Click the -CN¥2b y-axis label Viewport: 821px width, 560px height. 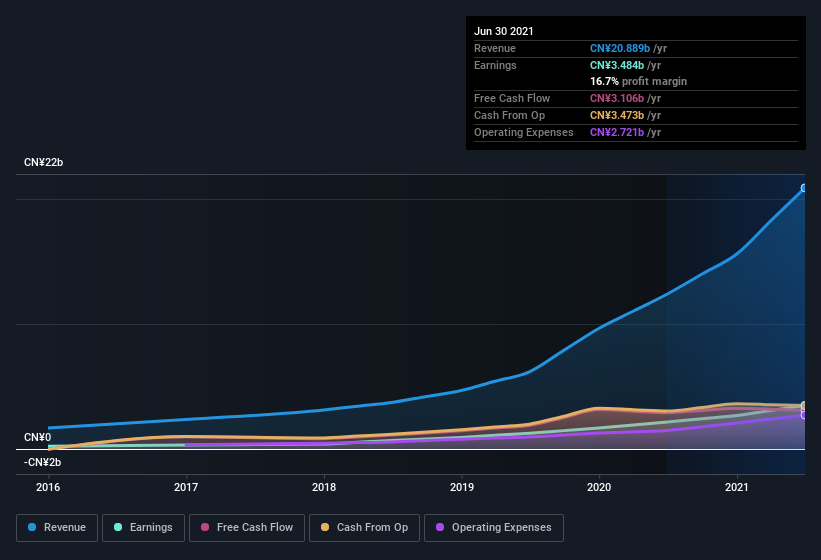[42, 462]
